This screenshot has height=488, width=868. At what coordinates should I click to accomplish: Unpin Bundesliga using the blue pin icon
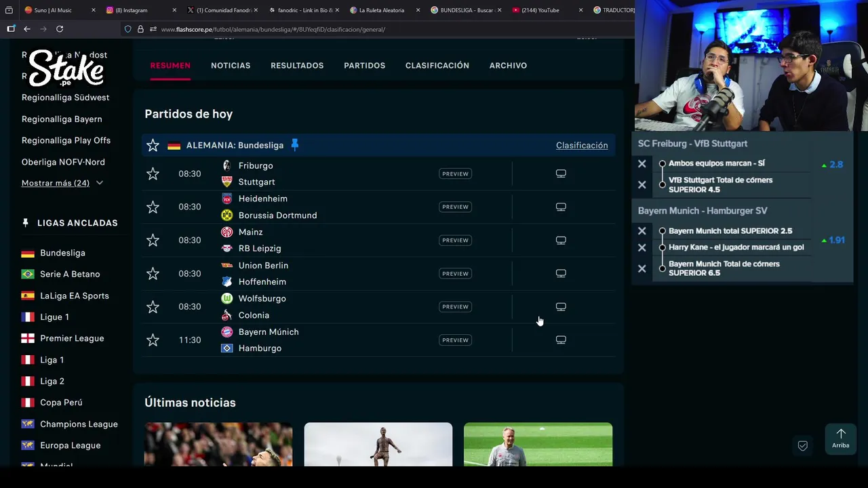(x=294, y=144)
